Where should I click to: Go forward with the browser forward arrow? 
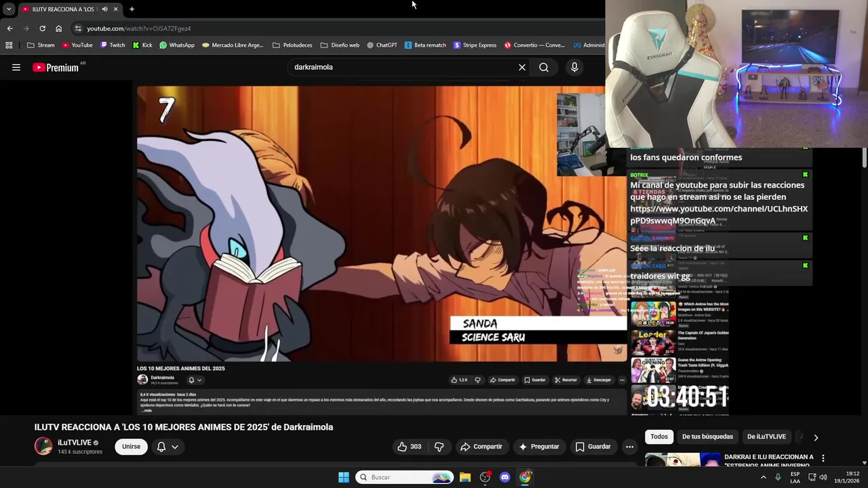[26, 28]
